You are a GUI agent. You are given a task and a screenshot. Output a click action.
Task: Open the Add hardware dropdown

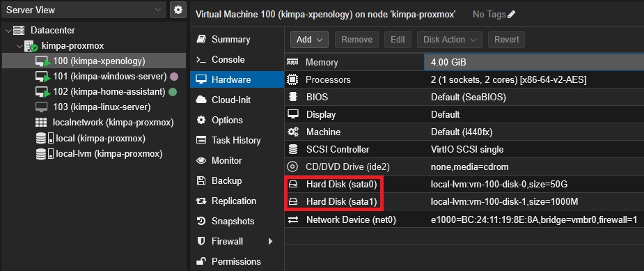(309, 40)
